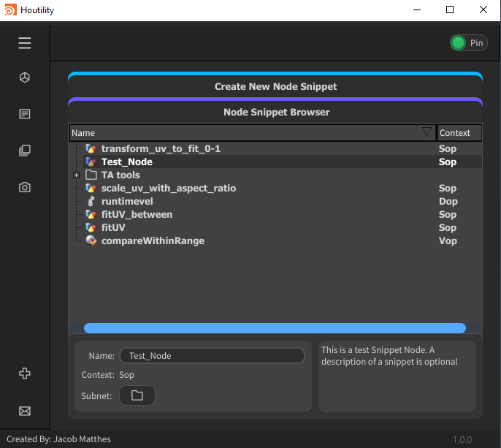Expand the TA tools folder
The image size is (501, 448).
(x=76, y=175)
